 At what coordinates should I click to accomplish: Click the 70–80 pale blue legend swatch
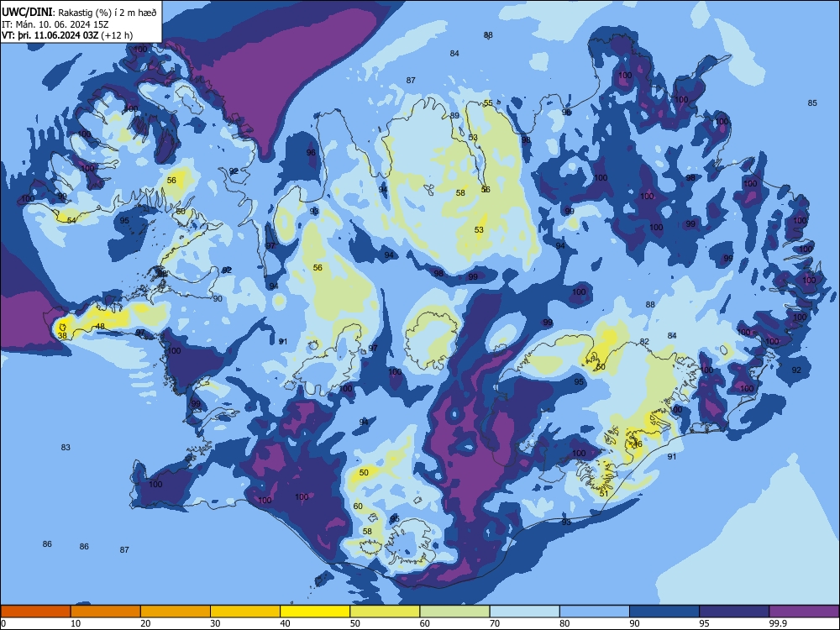(524, 612)
